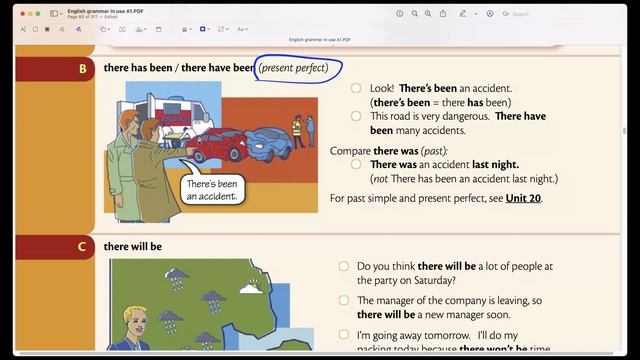Open the Shape Style line thickness dropdown

[x=187, y=29]
